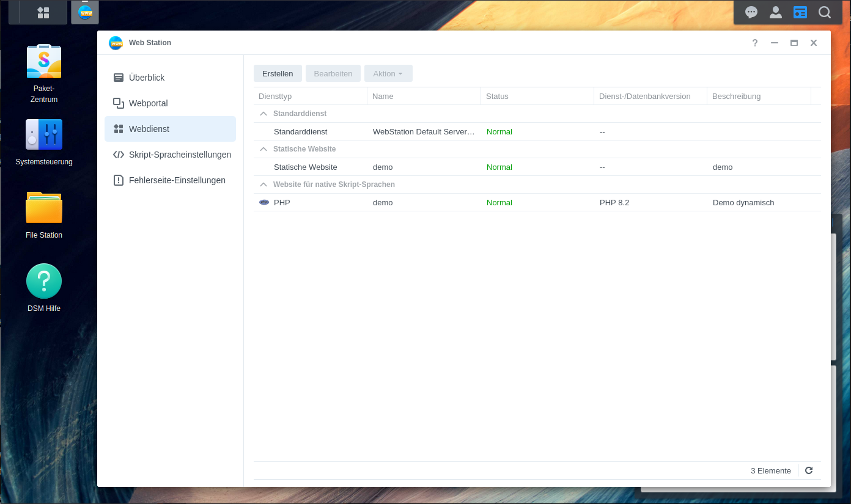Click the search magnifier icon

(x=825, y=12)
